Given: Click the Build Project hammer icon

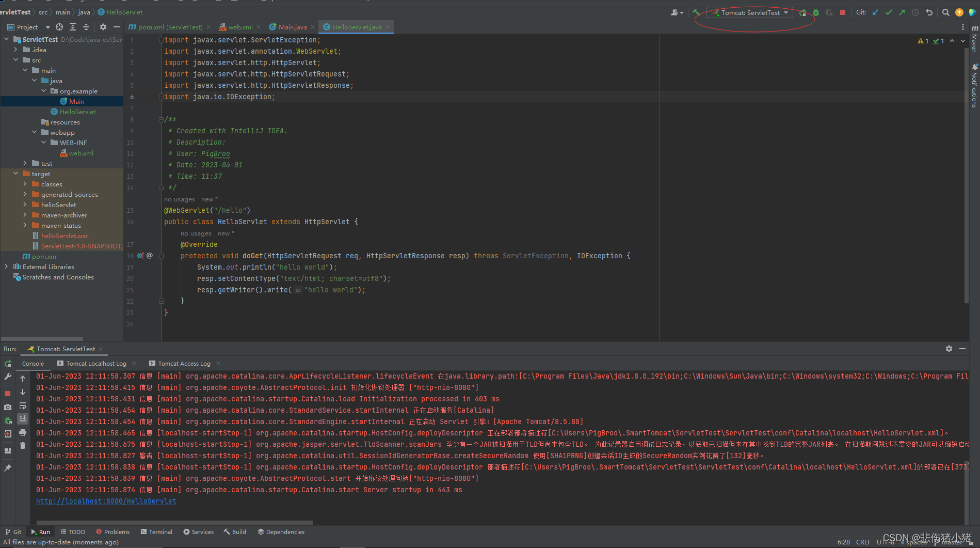Looking at the screenshot, I should 696,12.
